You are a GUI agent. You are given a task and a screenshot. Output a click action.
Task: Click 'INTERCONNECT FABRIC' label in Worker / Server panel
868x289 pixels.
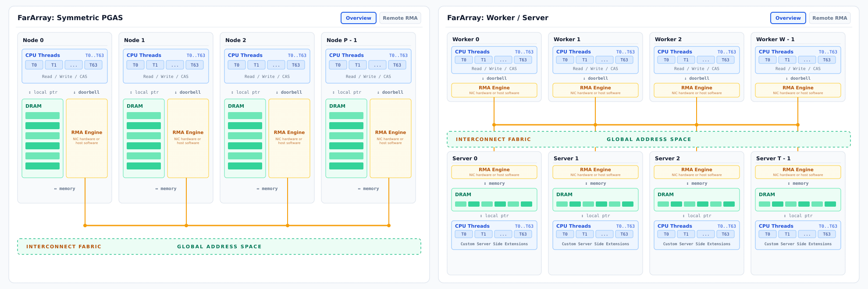point(494,139)
